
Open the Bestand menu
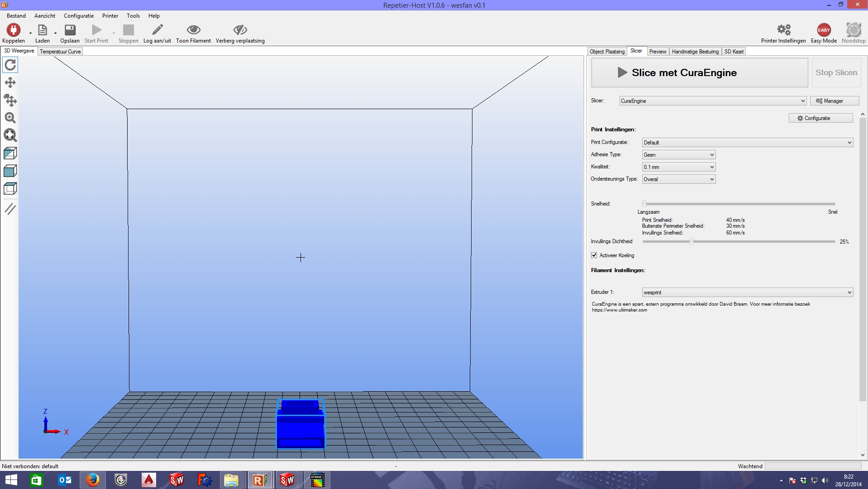16,16
